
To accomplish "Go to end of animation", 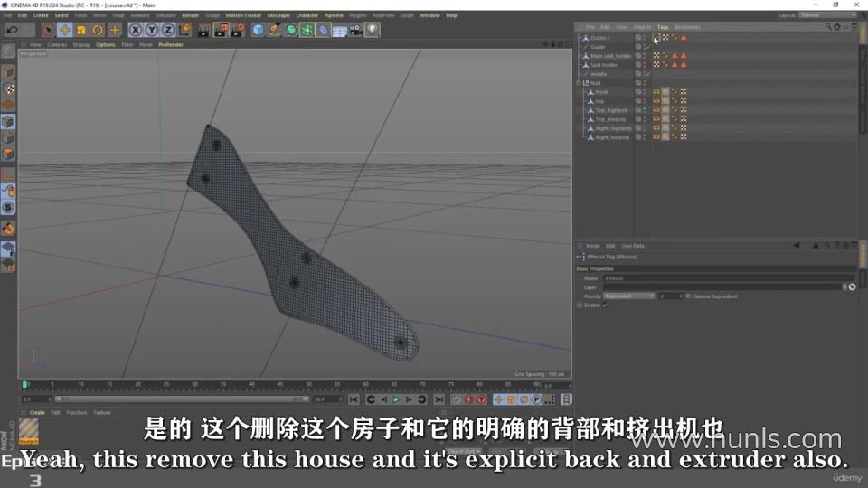I will [x=439, y=399].
